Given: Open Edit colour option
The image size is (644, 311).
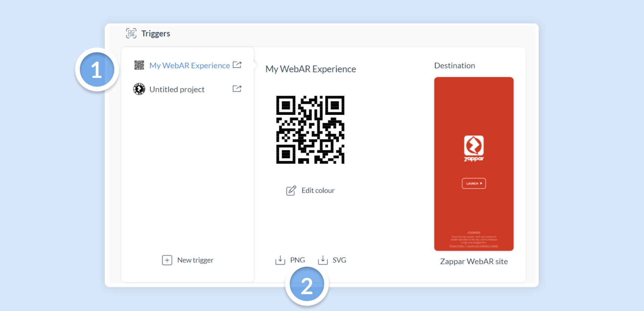Looking at the screenshot, I should pyautogui.click(x=318, y=190).
